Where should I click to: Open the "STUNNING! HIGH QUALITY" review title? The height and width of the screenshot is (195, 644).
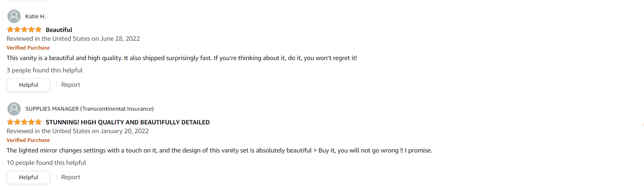point(127,122)
